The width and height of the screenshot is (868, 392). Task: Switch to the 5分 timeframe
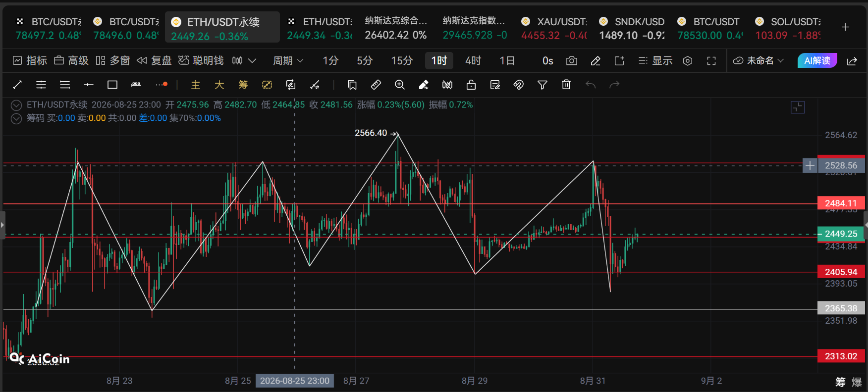(x=365, y=61)
